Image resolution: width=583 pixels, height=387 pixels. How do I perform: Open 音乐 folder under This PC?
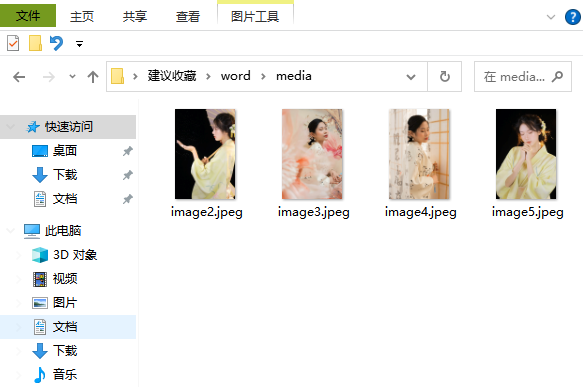click(x=65, y=374)
